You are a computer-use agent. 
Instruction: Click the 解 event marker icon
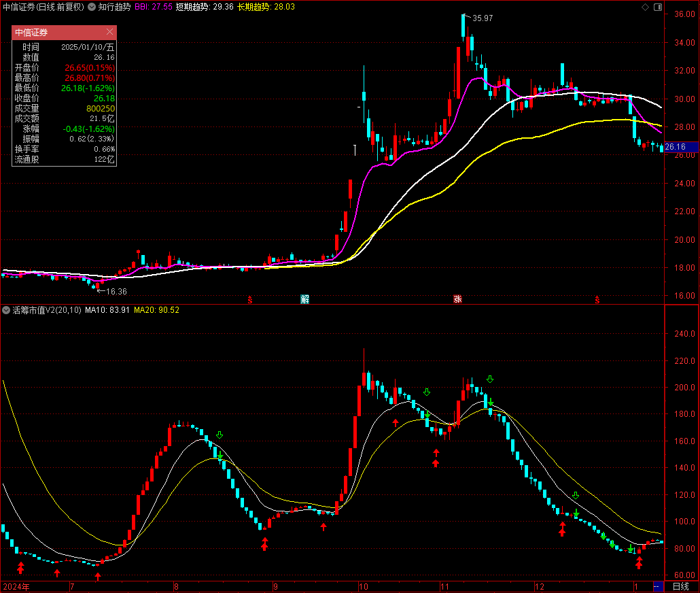tap(305, 299)
